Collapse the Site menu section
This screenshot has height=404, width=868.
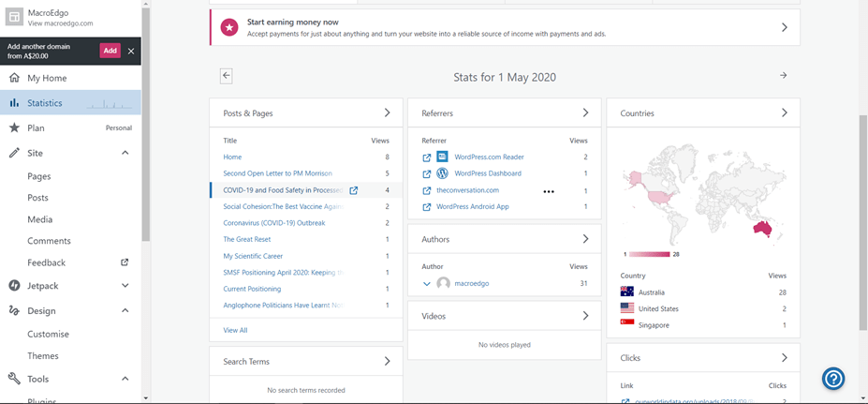click(x=125, y=153)
